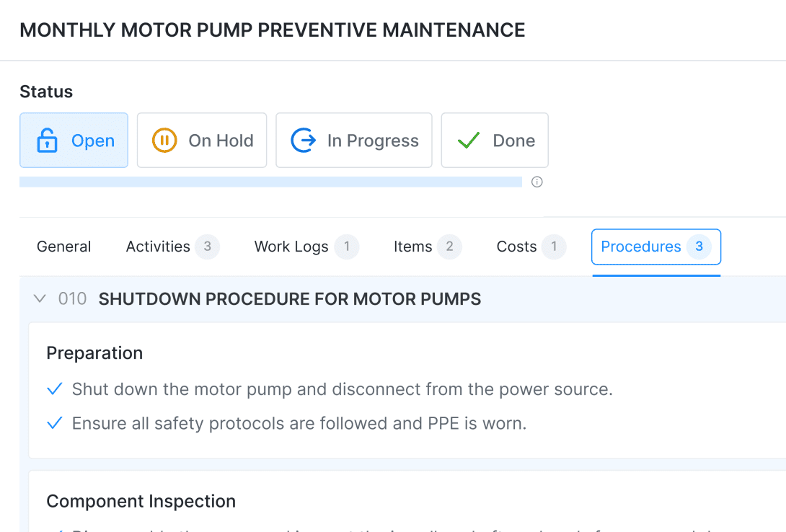Switch to the Items tab
786x532 pixels.
[427, 247]
